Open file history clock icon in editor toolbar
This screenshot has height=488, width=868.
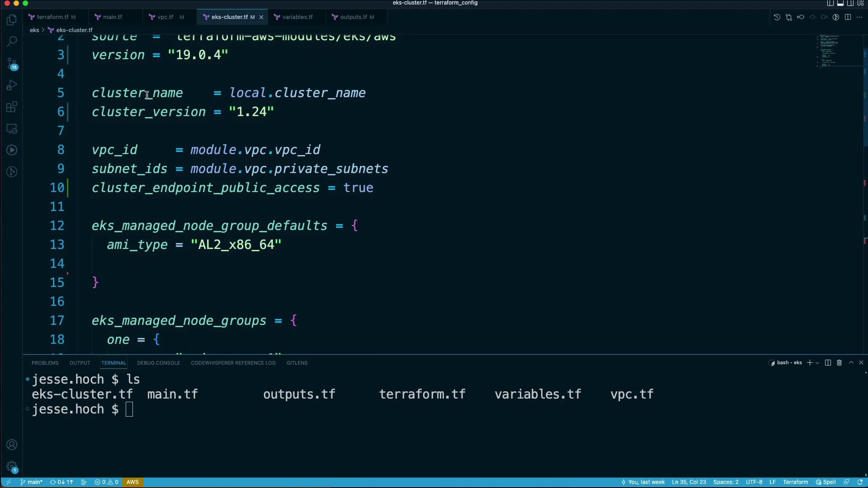[777, 17]
